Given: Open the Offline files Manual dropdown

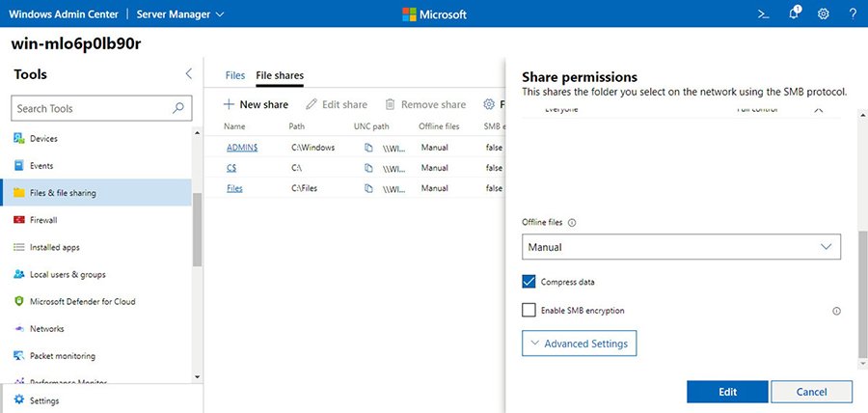Looking at the screenshot, I should coord(680,247).
